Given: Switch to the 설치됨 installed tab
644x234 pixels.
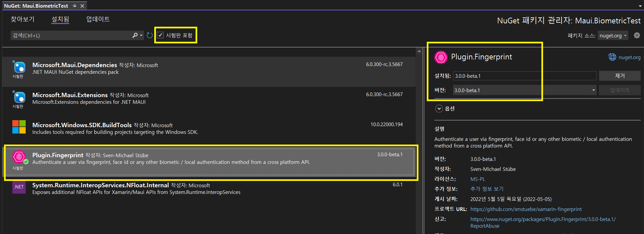Looking at the screenshot, I should 60,19.
